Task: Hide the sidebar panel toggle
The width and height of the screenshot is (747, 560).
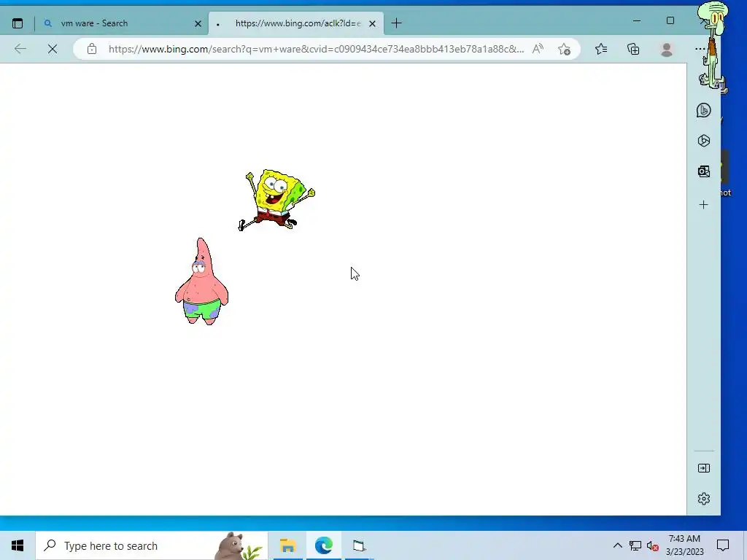Action: pos(704,468)
